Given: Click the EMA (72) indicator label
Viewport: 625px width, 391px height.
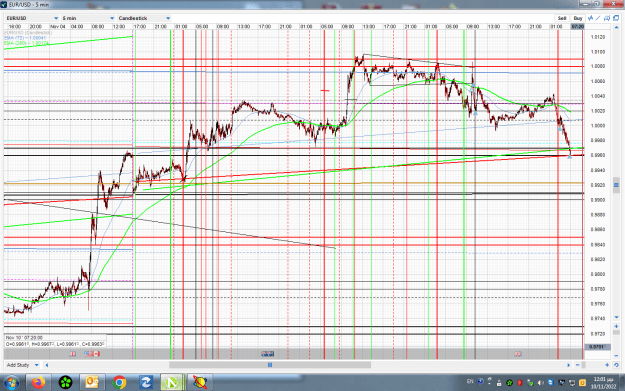Looking at the screenshot, I should pyautogui.click(x=25, y=38).
